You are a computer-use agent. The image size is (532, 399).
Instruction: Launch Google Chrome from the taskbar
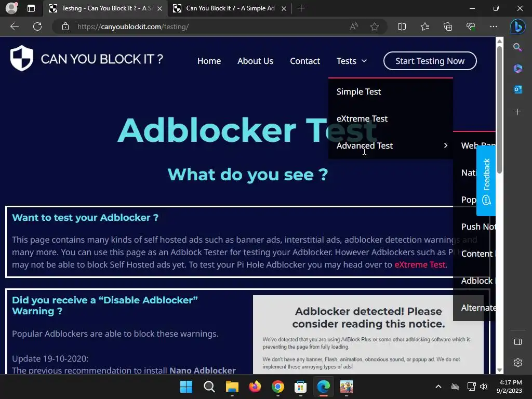tap(278, 387)
